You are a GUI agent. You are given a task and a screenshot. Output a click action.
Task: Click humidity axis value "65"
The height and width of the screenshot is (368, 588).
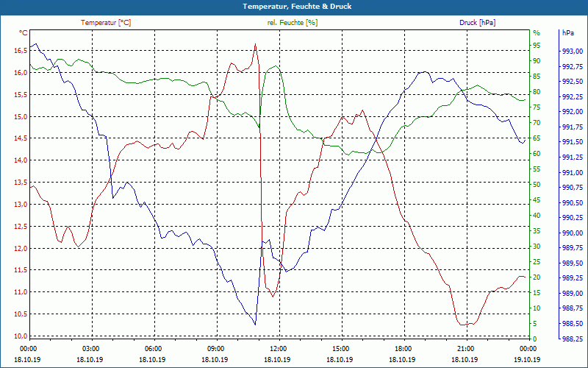point(537,138)
